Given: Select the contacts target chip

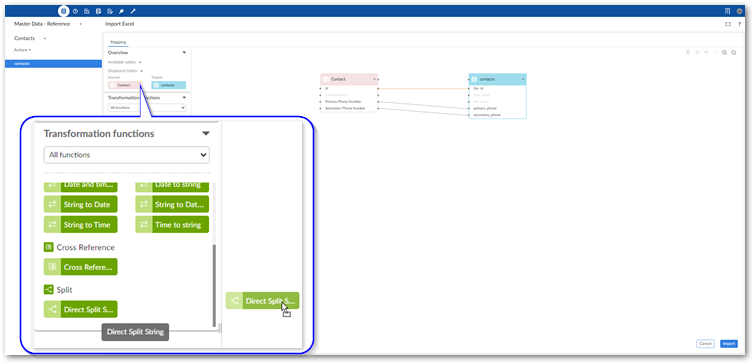Looking at the screenshot, I should (x=169, y=85).
